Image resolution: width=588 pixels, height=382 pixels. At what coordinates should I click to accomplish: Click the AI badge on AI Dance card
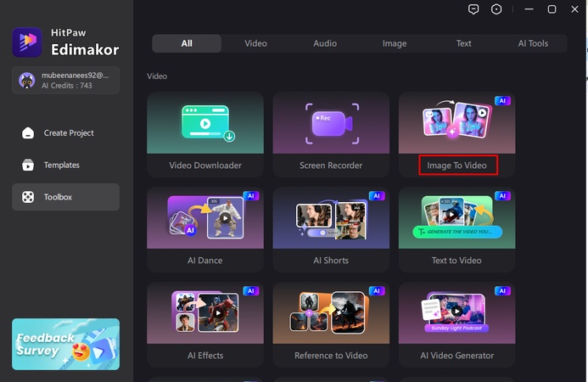251,196
